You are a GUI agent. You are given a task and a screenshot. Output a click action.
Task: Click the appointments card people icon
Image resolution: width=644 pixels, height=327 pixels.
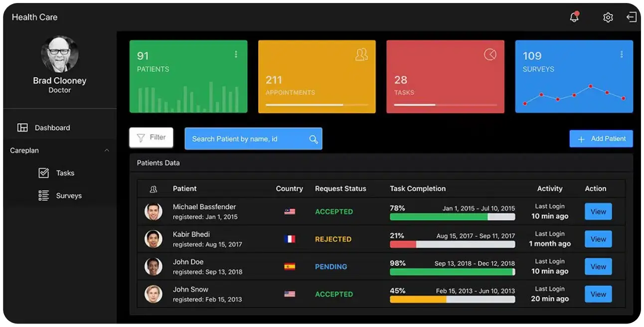tap(361, 54)
